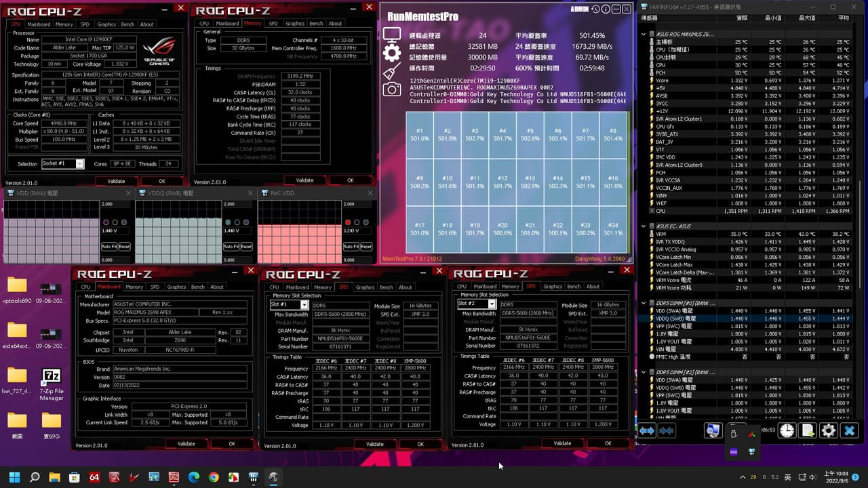Click OK in Memory tab window
The width and height of the screenshot is (868, 488).
[x=350, y=180]
